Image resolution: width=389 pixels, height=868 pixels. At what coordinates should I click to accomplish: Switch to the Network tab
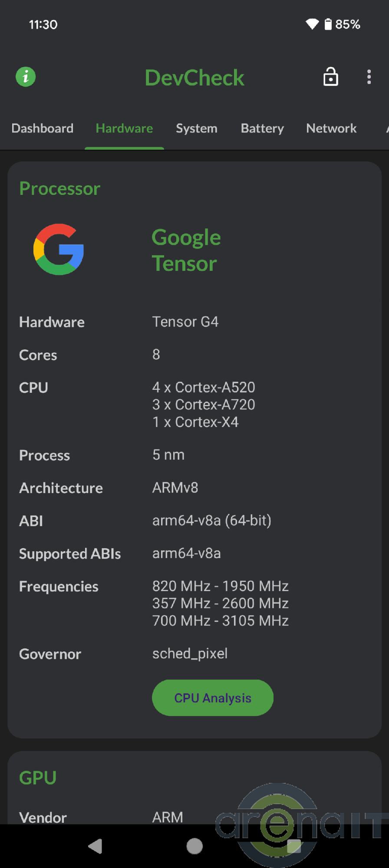pos(331,128)
